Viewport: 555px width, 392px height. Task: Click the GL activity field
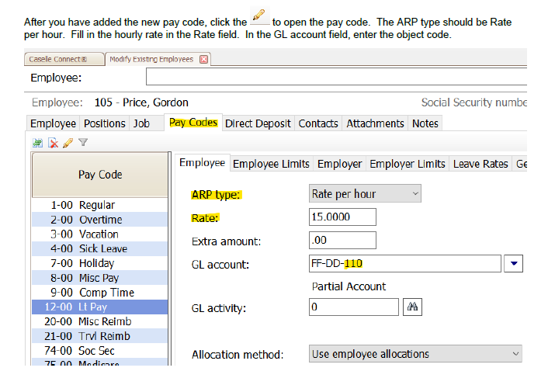click(x=354, y=307)
